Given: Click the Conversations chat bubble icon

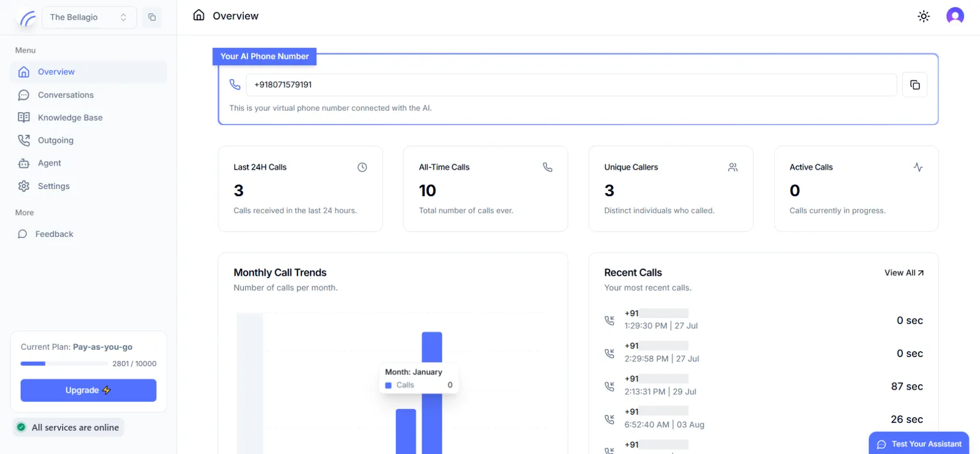Looking at the screenshot, I should click(24, 95).
